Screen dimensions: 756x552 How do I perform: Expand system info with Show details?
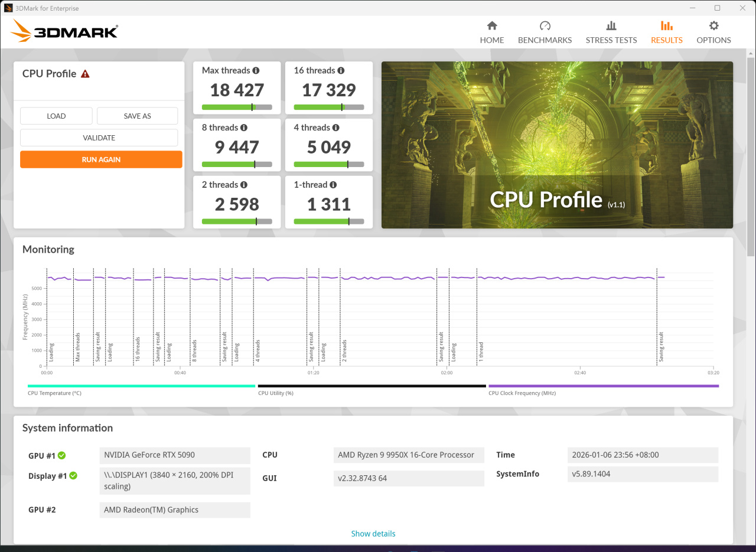[x=373, y=534]
